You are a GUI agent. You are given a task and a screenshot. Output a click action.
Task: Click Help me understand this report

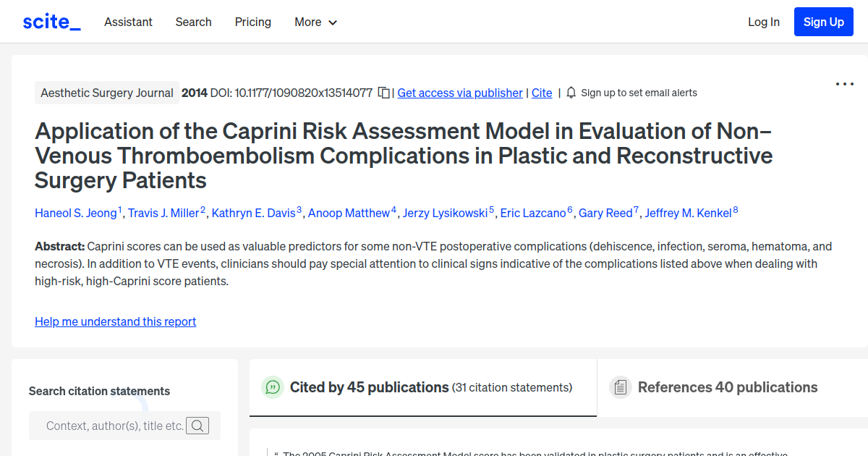pyautogui.click(x=115, y=321)
